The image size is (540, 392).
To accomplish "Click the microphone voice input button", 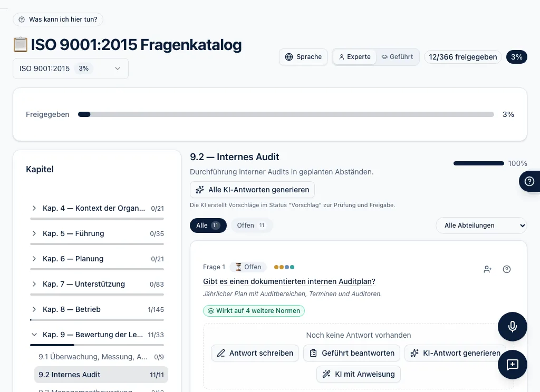I will tap(512, 326).
